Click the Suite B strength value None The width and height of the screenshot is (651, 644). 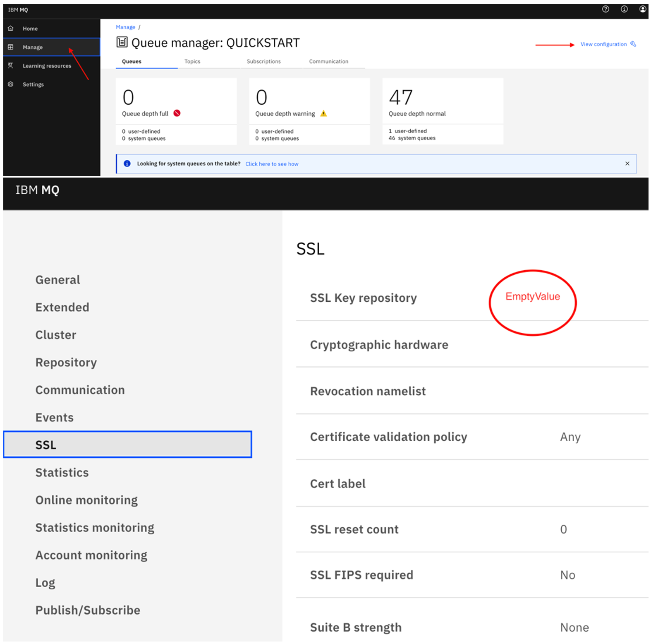pos(574,627)
